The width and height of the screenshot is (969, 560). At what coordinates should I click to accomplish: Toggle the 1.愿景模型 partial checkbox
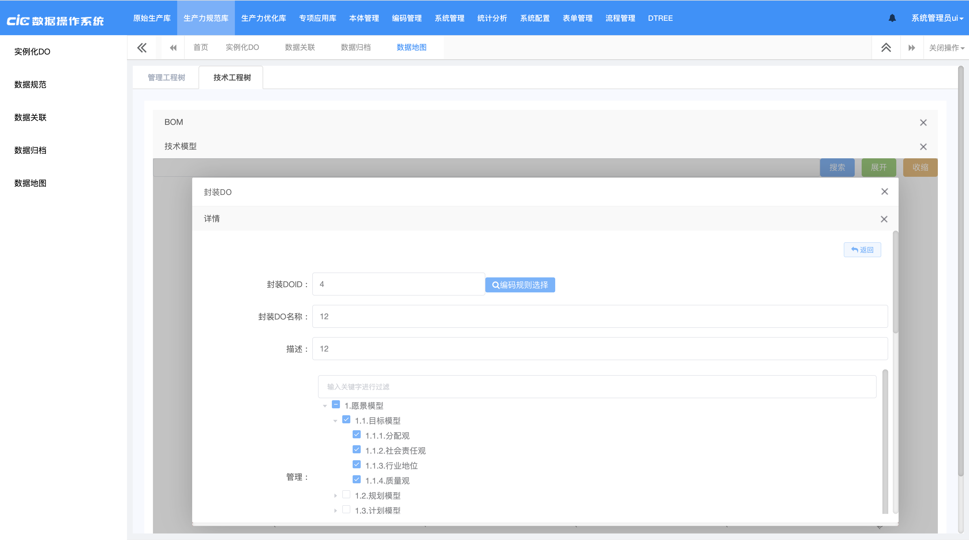pyautogui.click(x=336, y=405)
